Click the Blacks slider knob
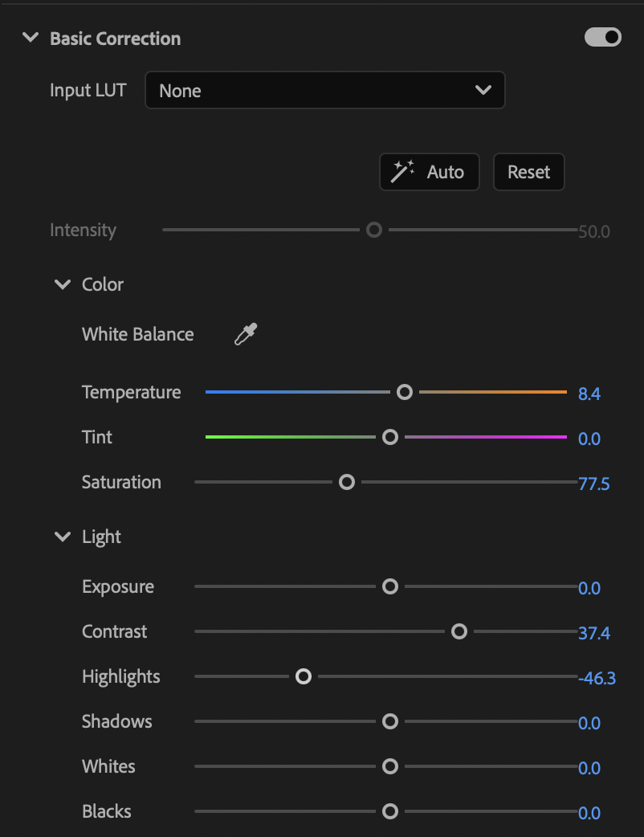Viewport: 644px width, 837px height. (x=390, y=811)
